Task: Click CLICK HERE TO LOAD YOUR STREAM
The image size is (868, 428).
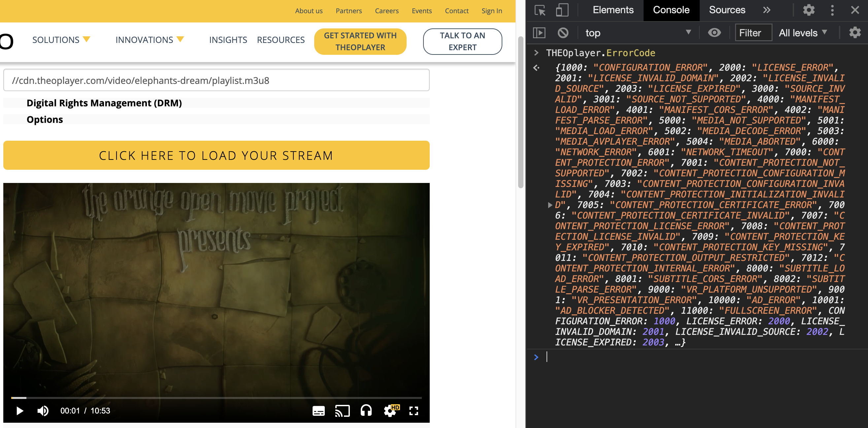Action: 216,155
